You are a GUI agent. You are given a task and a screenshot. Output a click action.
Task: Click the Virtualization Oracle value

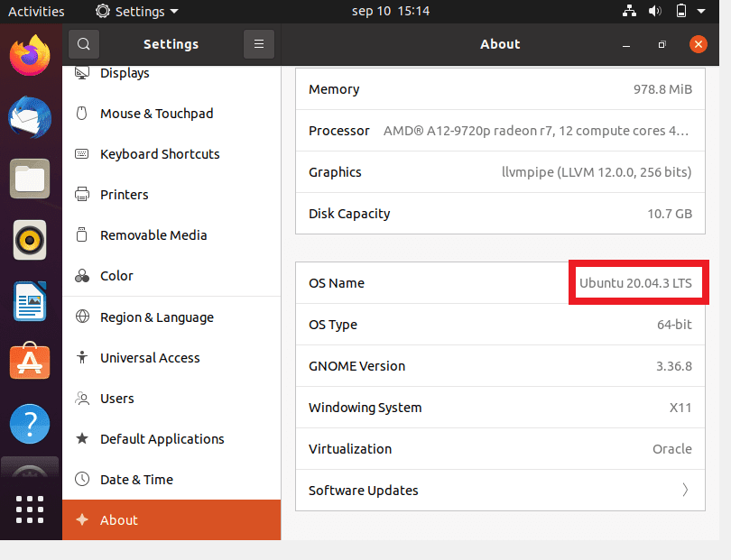pyautogui.click(x=671, y=449)
